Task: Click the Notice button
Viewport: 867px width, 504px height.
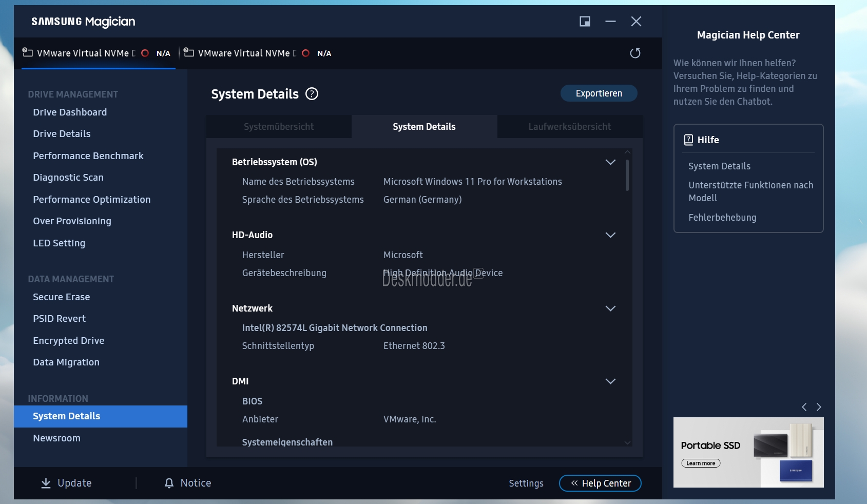Action: (188, 483)
